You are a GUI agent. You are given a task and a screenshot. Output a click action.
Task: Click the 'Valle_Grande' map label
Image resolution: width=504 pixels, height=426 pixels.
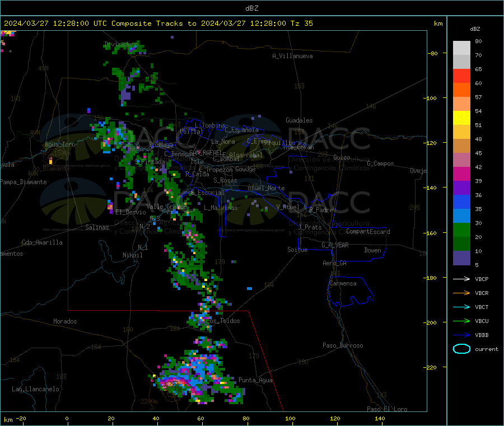pyautogui.click(x=166, y=206)
